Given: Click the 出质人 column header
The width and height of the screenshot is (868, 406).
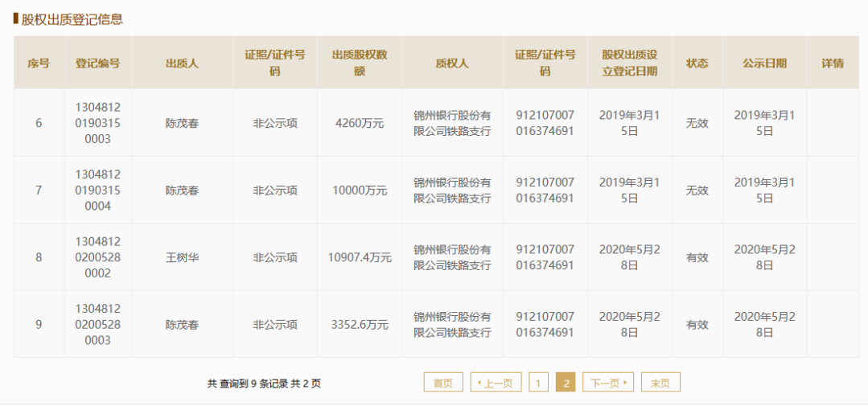Looking at the screenshot, I should [182, 63].
